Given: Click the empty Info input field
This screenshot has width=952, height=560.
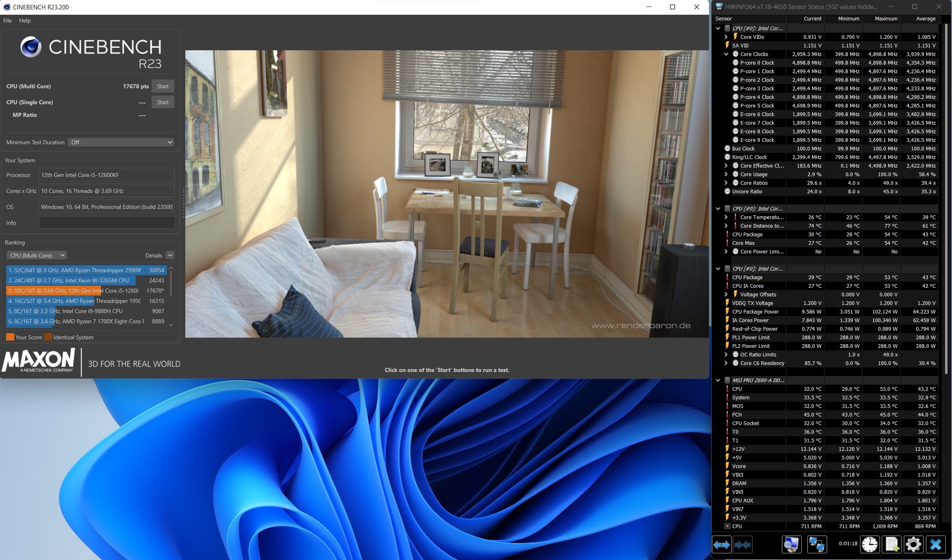Looking at the screenshot, I should click(x=106, y=223).
